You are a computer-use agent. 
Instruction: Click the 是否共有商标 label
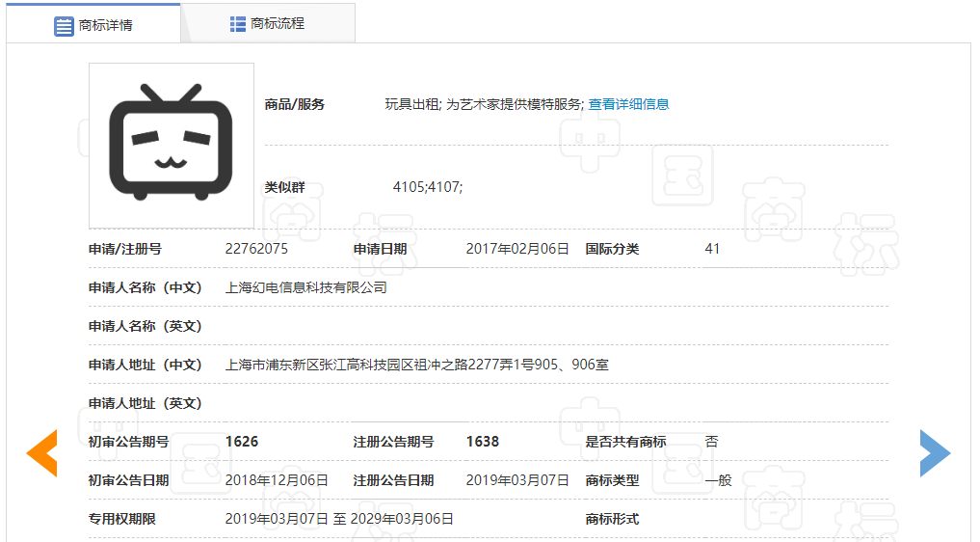625,442
